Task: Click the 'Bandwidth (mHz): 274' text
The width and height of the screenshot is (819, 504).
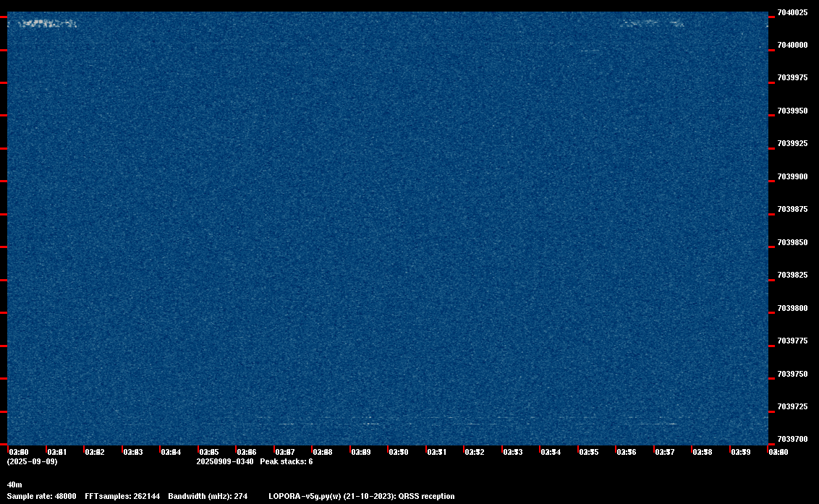Action: (208, 496)
